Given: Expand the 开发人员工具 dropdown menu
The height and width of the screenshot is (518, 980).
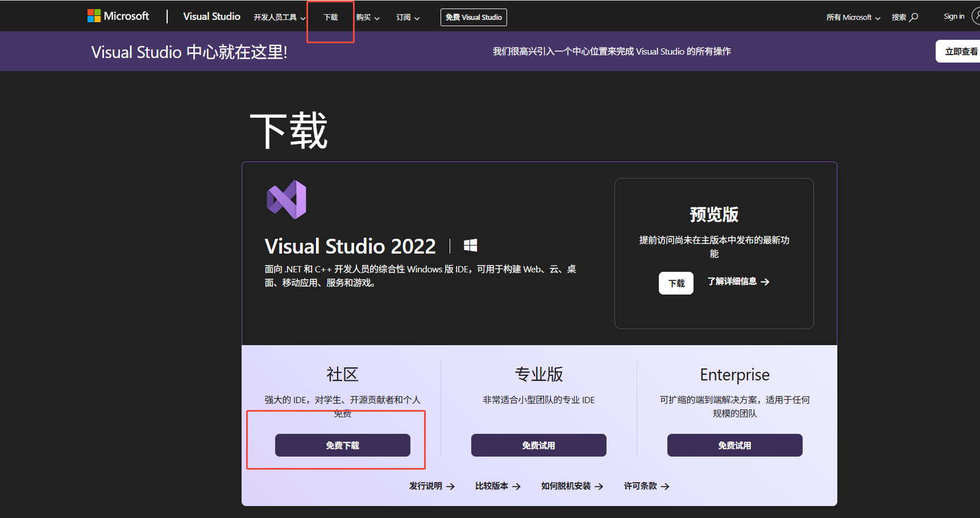Looking at the screenshot, I should (x=280, y=18).
